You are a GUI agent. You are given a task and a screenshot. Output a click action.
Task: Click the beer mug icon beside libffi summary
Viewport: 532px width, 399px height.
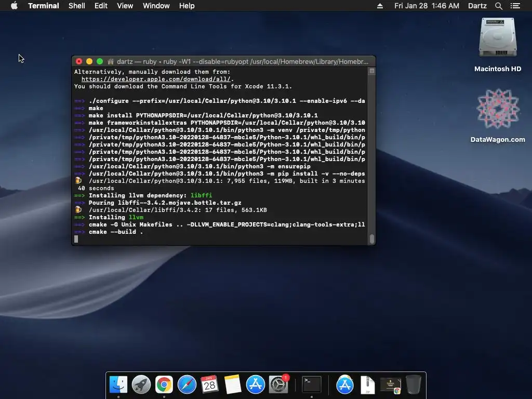click(78, 210)
